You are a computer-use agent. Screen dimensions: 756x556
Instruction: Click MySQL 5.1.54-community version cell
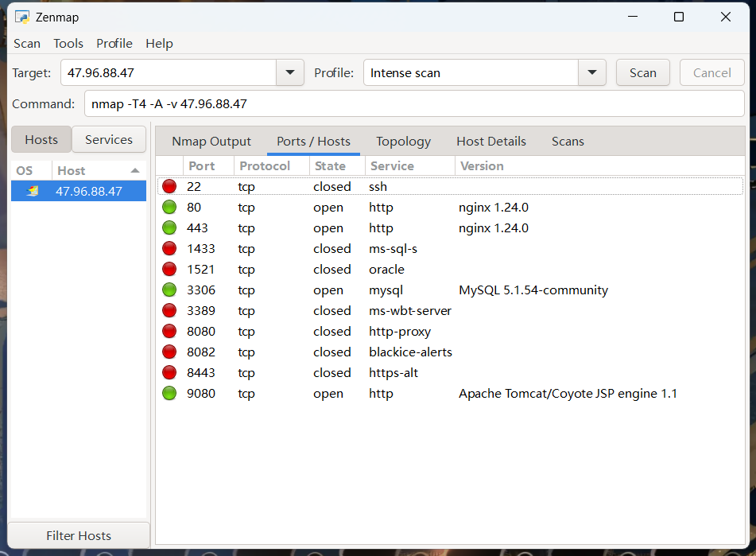533,290
